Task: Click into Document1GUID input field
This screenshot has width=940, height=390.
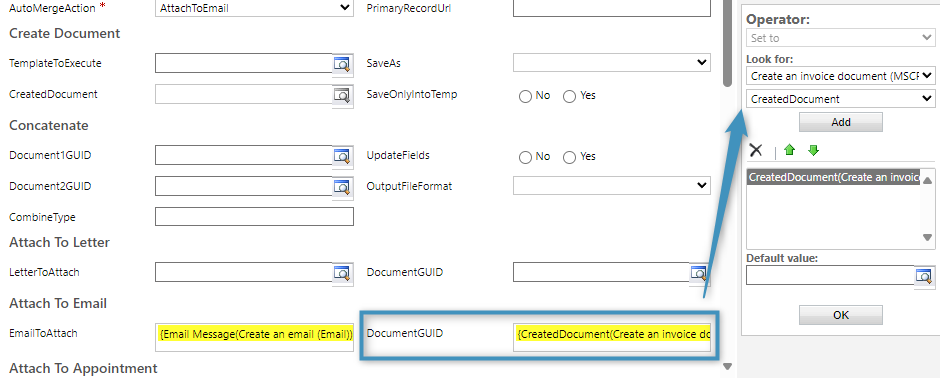Action: pyautogui.click(x=243, y=155)
